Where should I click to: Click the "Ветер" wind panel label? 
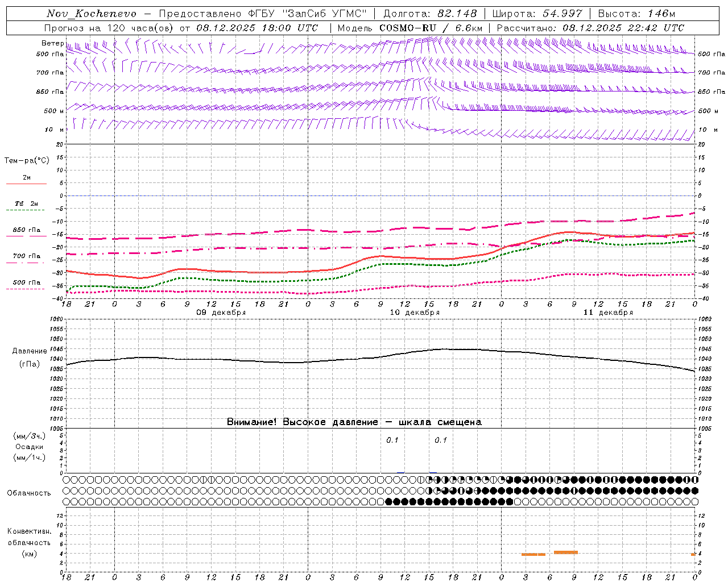click(x=53, y=43)
